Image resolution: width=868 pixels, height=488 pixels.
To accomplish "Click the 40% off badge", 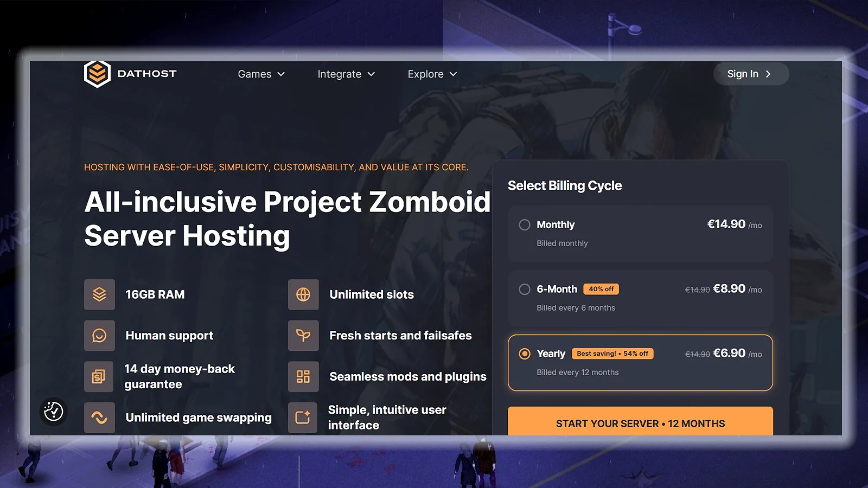I will coord(601,289).
